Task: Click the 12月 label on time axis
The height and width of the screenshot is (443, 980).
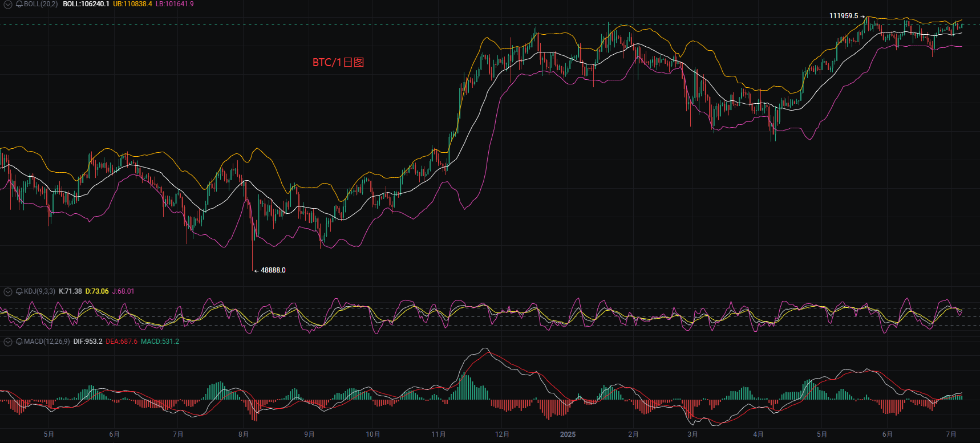Action: (x=502, y=434)
